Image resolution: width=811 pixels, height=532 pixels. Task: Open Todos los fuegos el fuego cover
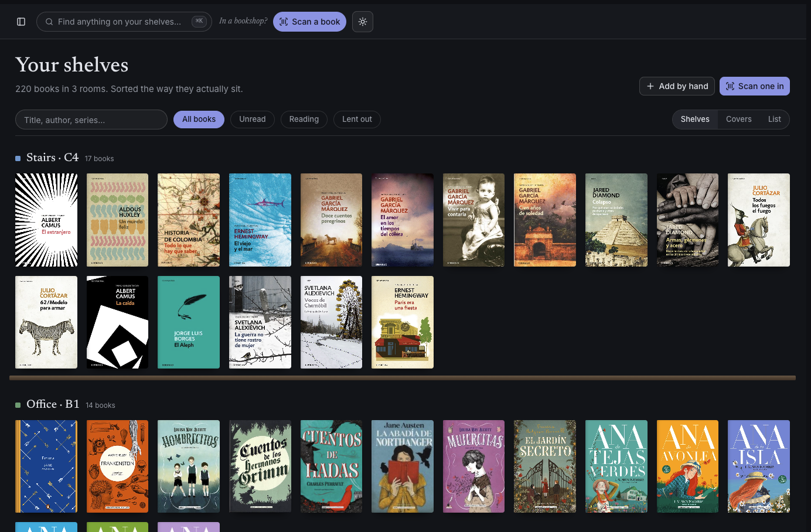click(x=759, y=220)
